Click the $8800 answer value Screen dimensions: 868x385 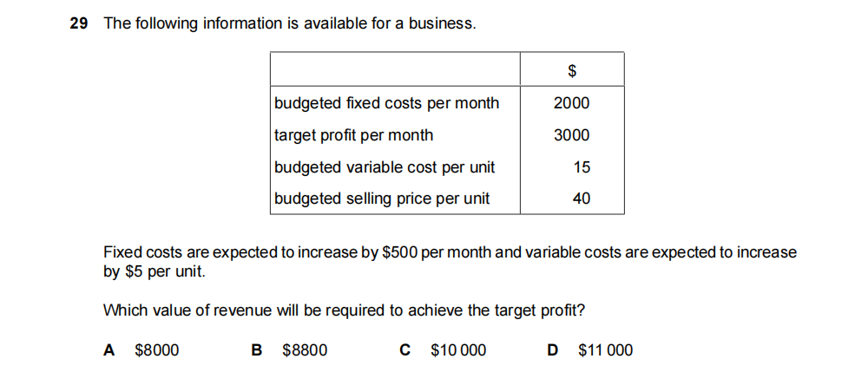point(306,350)
